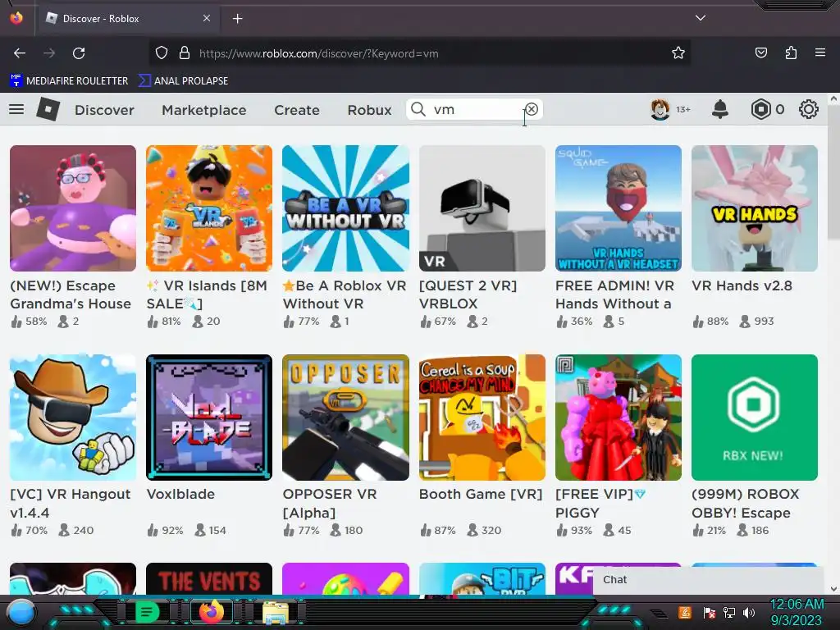Viewport: 840px width, 630px height.
Task: Open the Booth Game [VR] thumbnail
Action: point(482,418)
